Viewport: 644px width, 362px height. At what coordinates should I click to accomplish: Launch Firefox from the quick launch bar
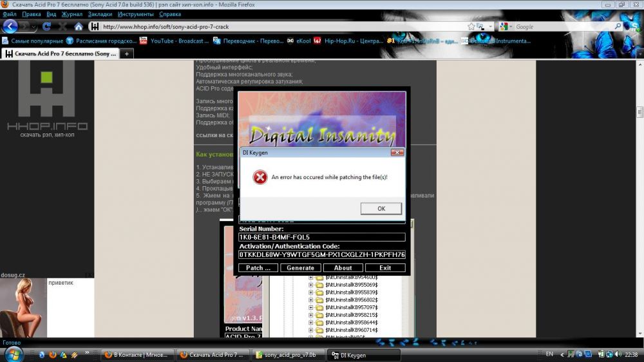(x=53, y=355)
